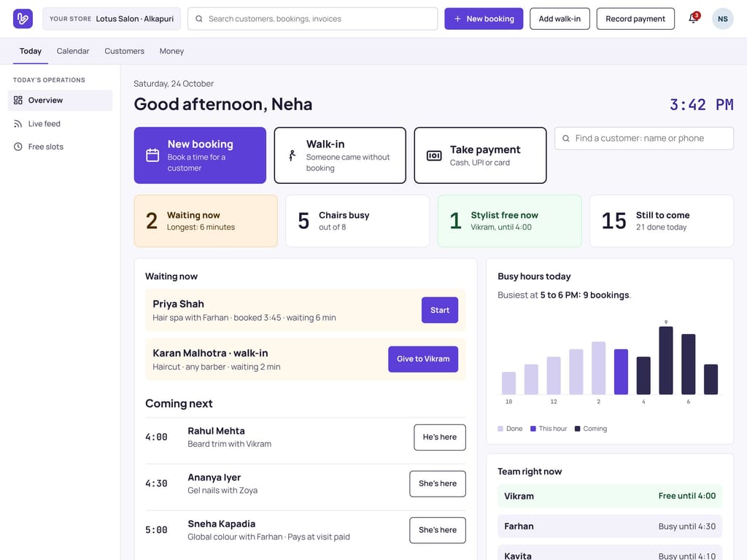Screen dimensions: 747x560
Task: Click the Chairs busy stat card
Action: tap(357, 221)
